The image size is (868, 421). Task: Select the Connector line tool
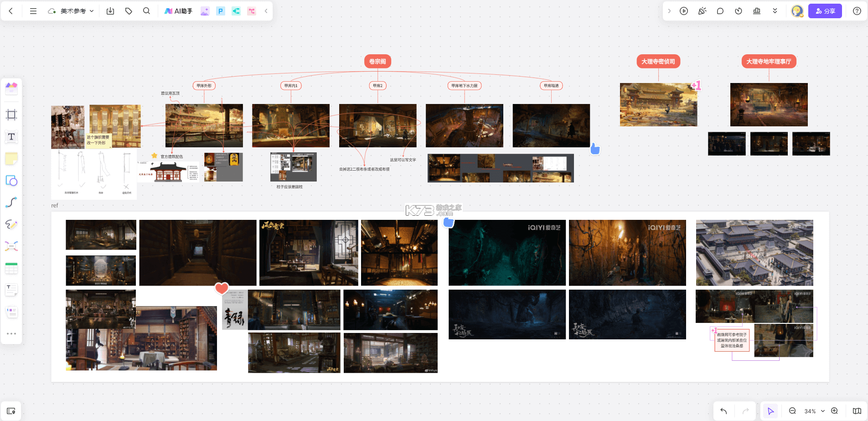11,203
